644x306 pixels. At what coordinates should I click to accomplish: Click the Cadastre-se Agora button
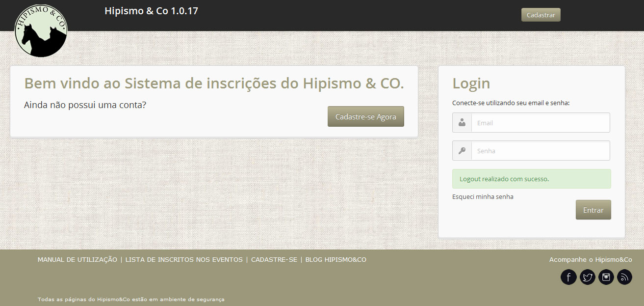(x=366, y=116)
